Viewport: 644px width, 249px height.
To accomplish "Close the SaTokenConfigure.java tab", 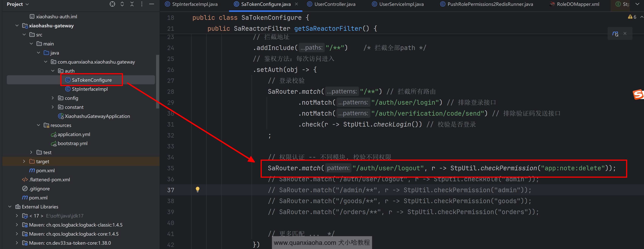I will [296, 4].
